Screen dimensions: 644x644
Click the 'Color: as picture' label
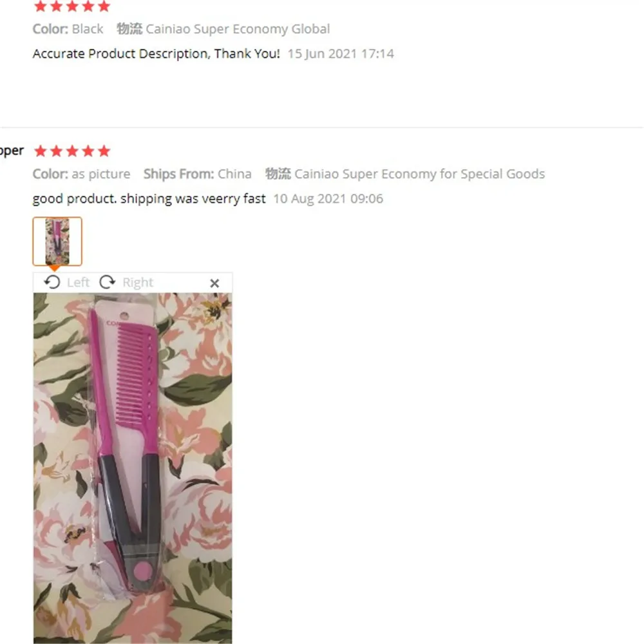click(81, 174)
